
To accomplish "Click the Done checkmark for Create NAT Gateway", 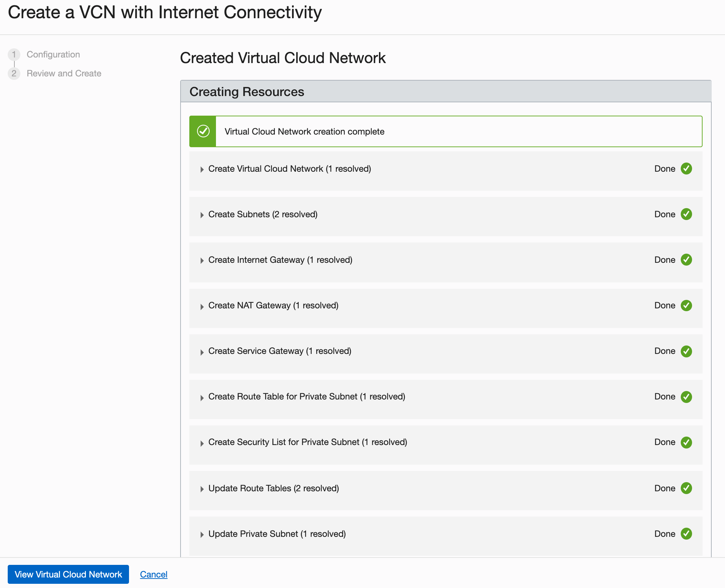I will (686, 305).
